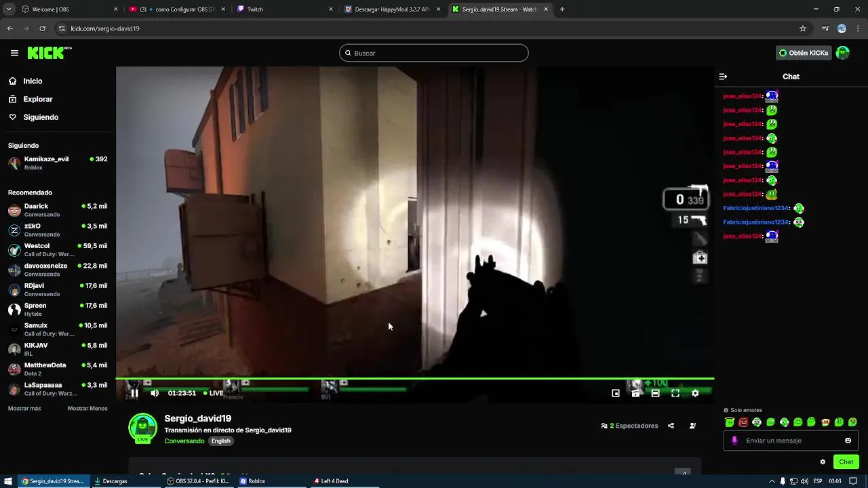Reload the page
Viewport: 868px width, 488px height.
42,28
